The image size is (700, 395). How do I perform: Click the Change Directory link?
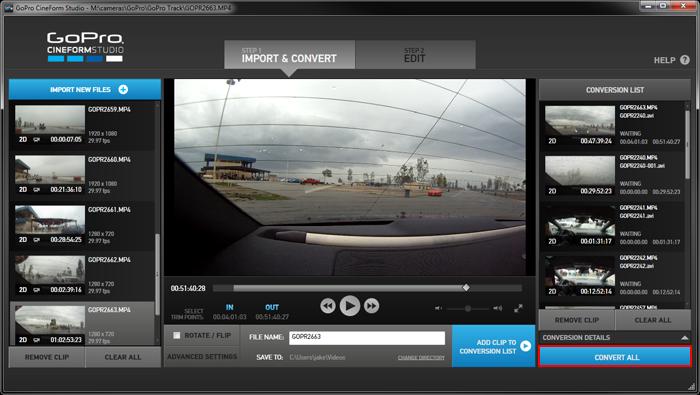point(421,358)
